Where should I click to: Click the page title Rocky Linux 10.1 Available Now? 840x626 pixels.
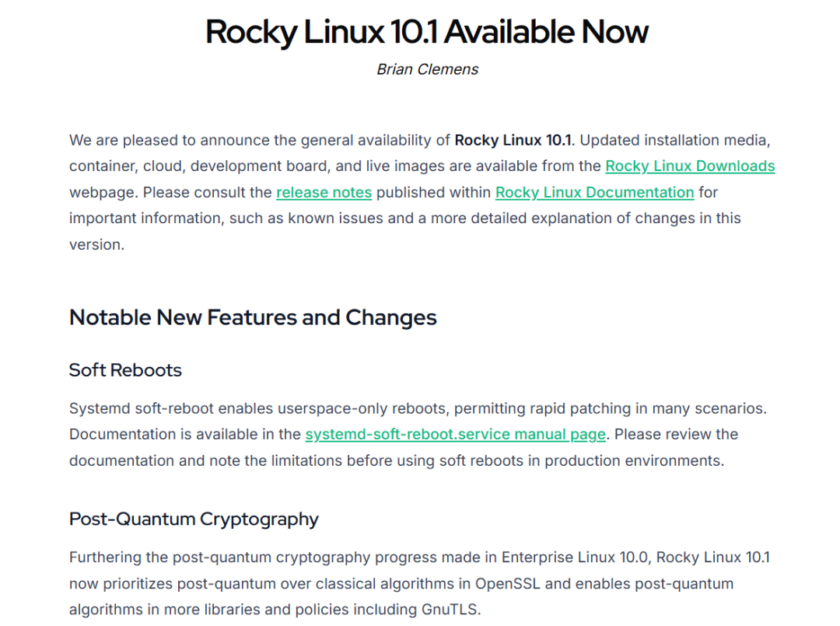426,32
